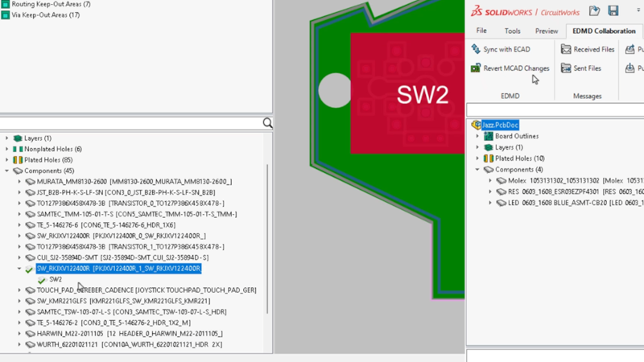Click the Layers (1) icon in the right tree
The height and width of the screenshot is (362, 644).
click(x=489, y=147)
